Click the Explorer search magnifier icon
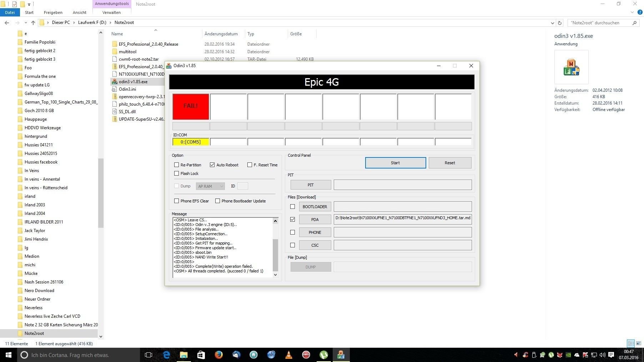This screenshot has height=362, width=644. [x=634, y=22]
